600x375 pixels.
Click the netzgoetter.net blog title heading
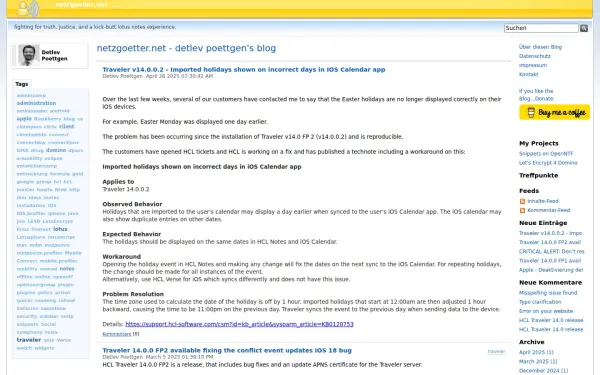pyautogui.click(x=186, y=48)
